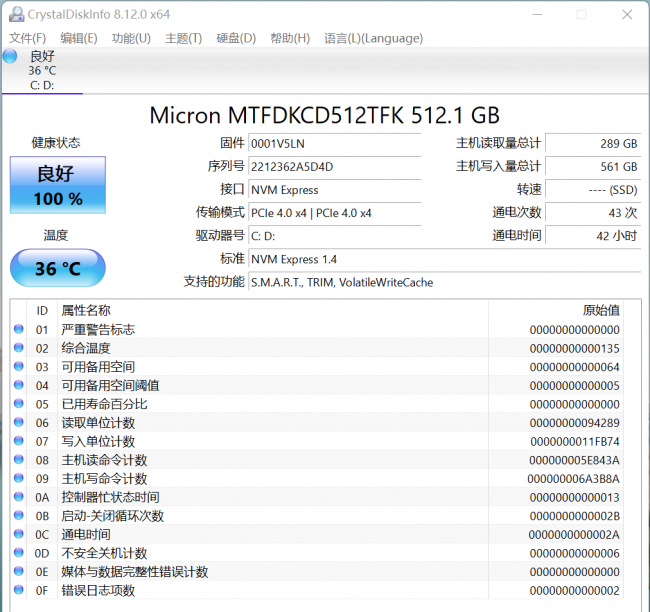Screen dimensions: 650x612
Task: Click the 属性名称 column header
Action: coord(273,311)
